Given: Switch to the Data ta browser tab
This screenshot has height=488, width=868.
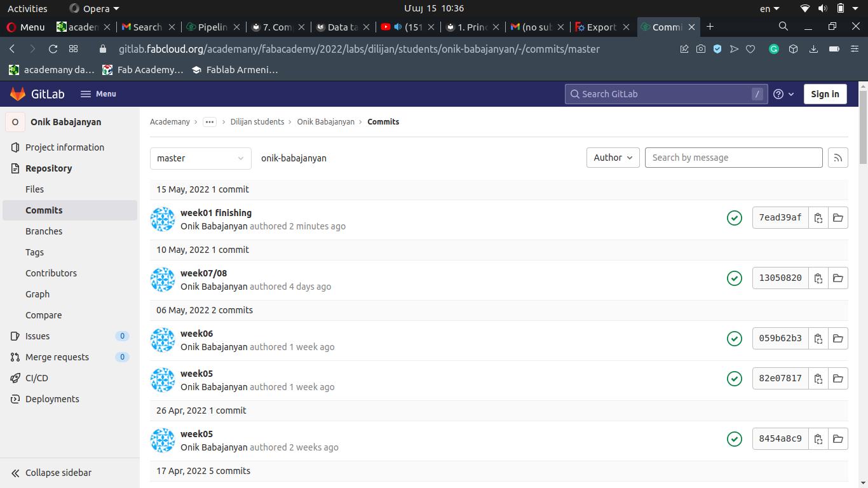Looking at the screenshot, I should [x=342, y=27].
